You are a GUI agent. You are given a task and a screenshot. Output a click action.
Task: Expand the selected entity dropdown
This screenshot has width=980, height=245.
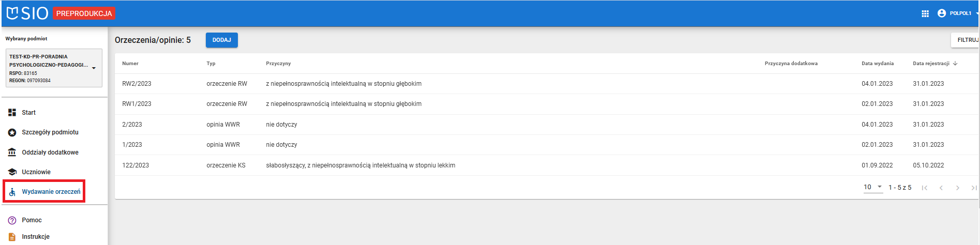coord(94,68)
